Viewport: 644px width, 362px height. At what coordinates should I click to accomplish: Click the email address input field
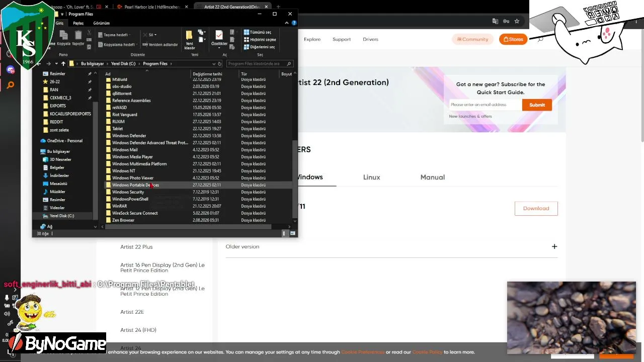[486, 105]
